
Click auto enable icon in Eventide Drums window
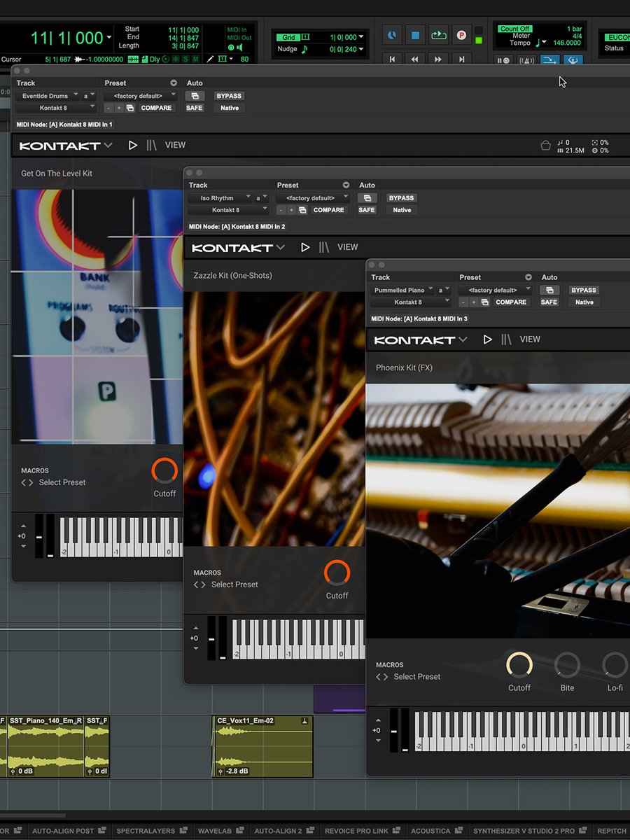tap(195, 96)
